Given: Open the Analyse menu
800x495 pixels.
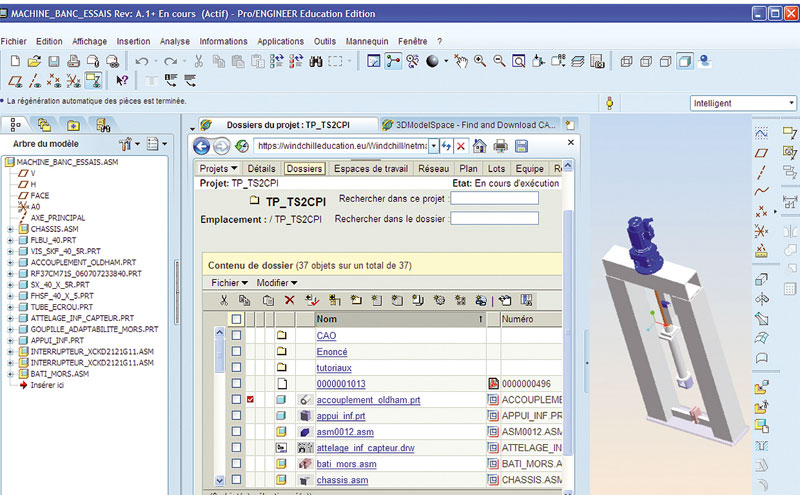Looking at the screenshot, I should click(174, 41).
